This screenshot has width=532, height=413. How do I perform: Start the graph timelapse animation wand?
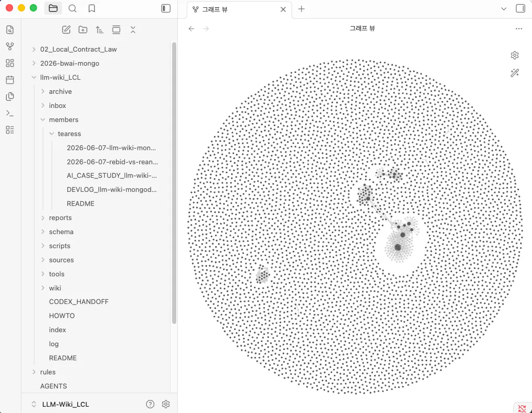coord(515,73)
